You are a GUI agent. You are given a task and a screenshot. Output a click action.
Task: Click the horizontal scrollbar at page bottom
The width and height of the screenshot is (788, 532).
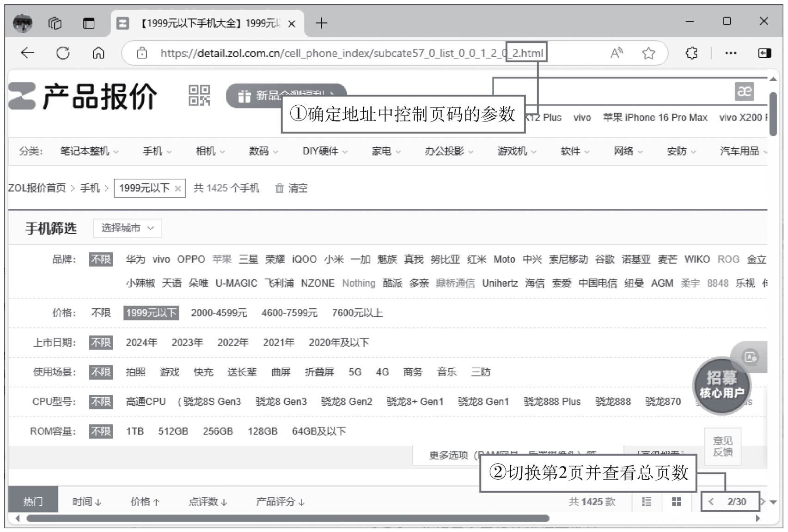click(x=287, y=518)
